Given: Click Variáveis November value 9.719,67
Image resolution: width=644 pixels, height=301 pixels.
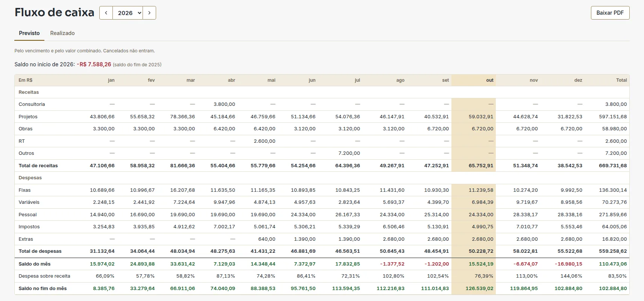Looking at the screenshot, I should tap(527, 202).
